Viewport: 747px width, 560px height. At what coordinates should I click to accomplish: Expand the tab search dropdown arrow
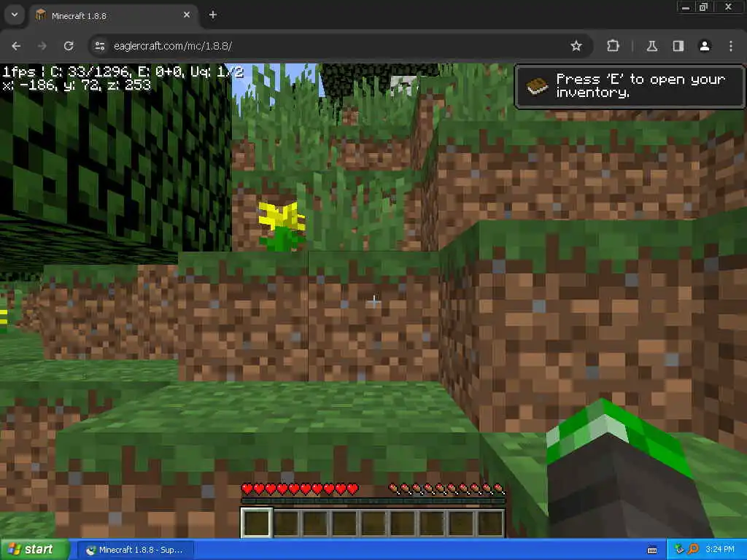click(x=15, y=15)
